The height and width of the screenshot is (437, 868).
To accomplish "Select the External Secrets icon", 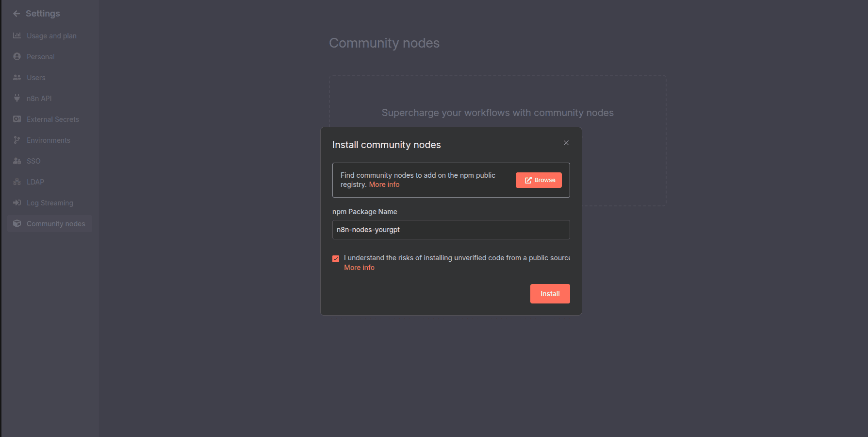I will click(x=17, y=119).
